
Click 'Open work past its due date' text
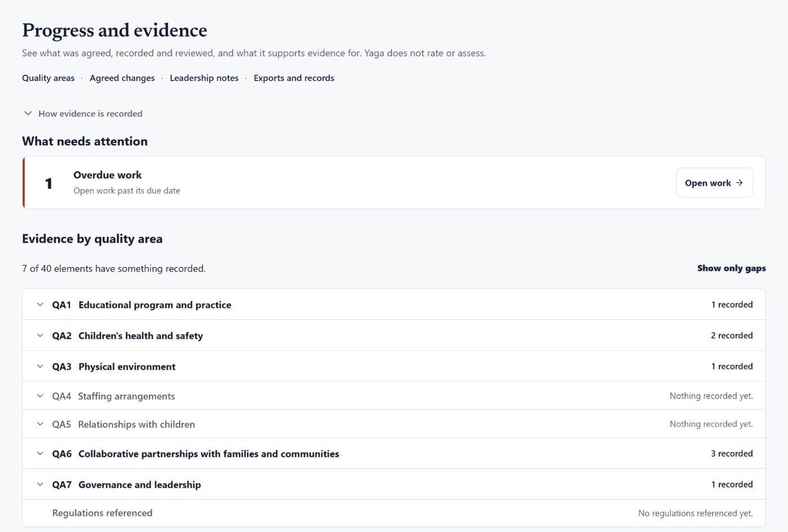127,191
